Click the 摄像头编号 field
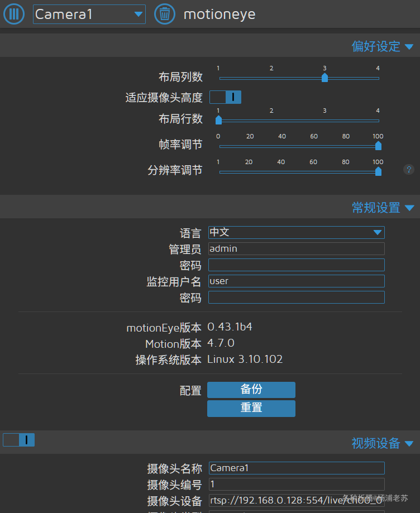The image size is (420, 513). 296,484
